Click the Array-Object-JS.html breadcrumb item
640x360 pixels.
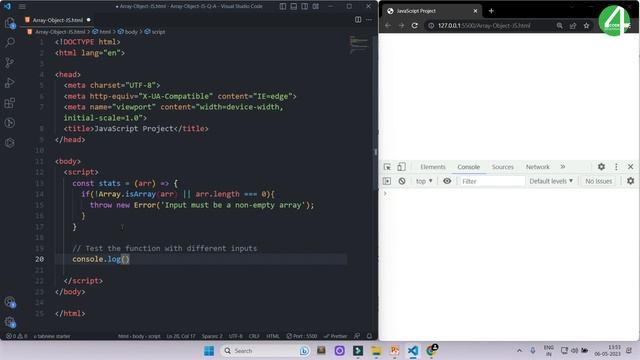click(56, 31)
